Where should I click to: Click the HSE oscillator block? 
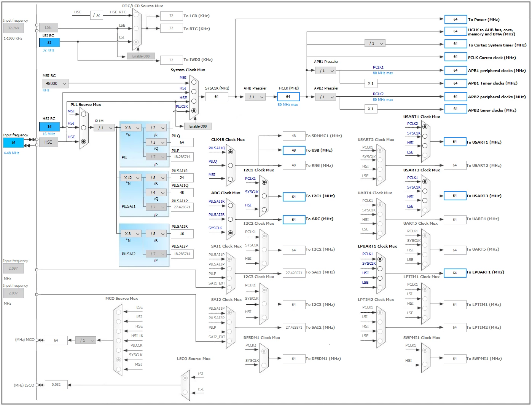point(49,142)
